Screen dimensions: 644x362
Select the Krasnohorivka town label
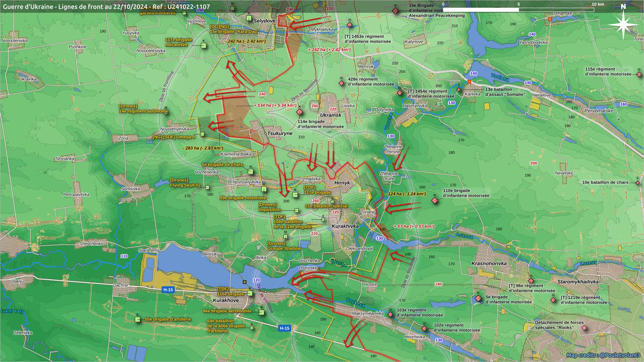click(489, 263)
